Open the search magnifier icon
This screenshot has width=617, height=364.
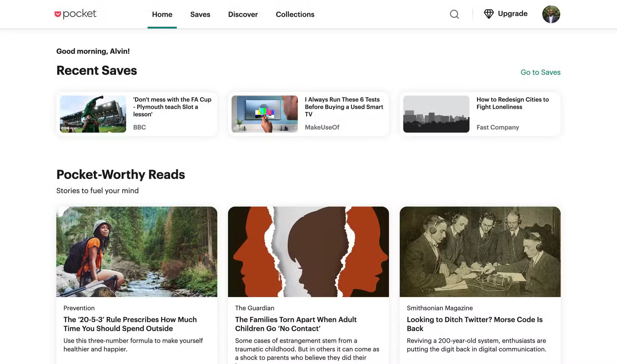point(454,14)
